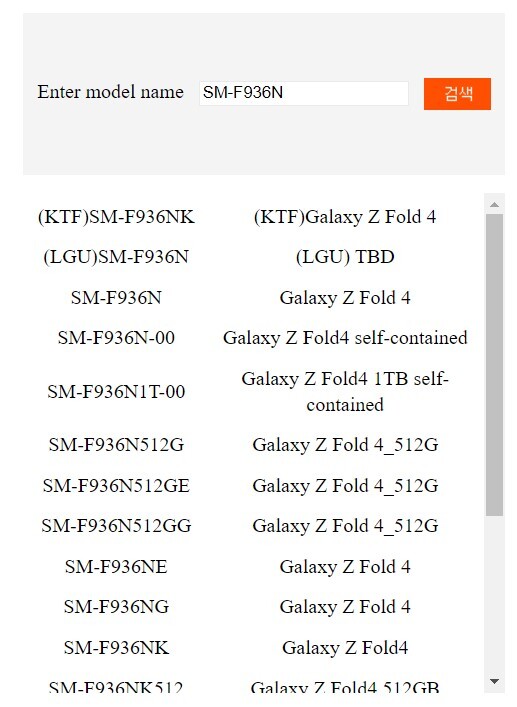Choose plain SM-F936N model in list

click(x=116, y=298)
